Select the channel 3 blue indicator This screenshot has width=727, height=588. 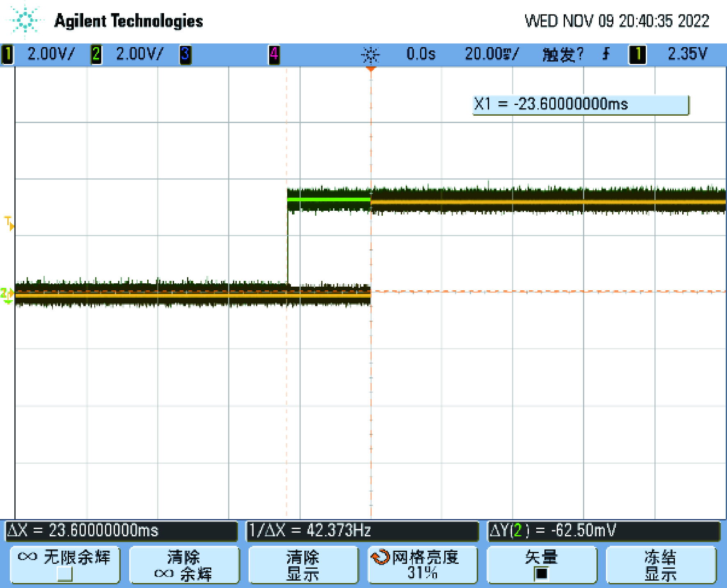[185, 55]
